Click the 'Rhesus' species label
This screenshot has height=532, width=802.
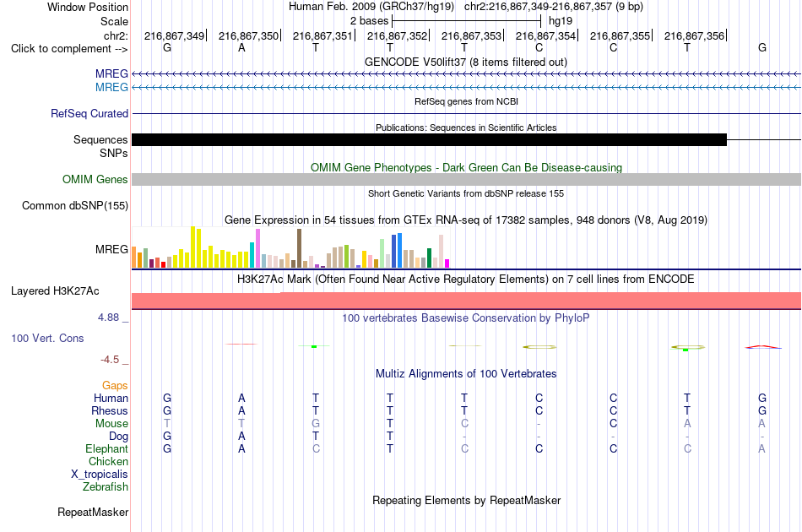click(110, 410)
